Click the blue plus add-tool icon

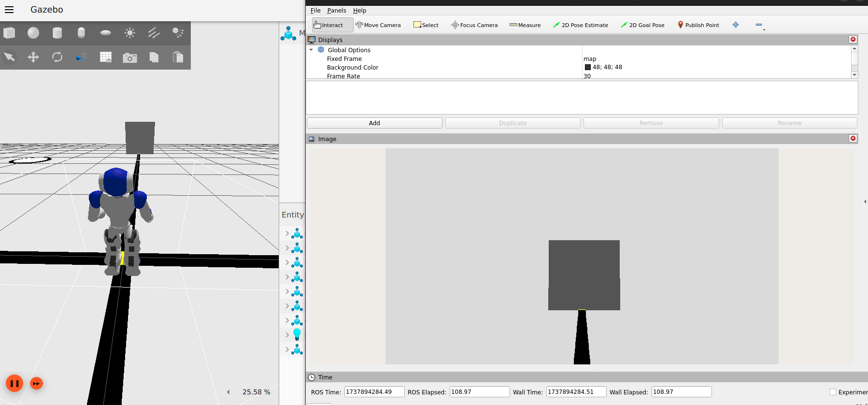click(736, 25)
